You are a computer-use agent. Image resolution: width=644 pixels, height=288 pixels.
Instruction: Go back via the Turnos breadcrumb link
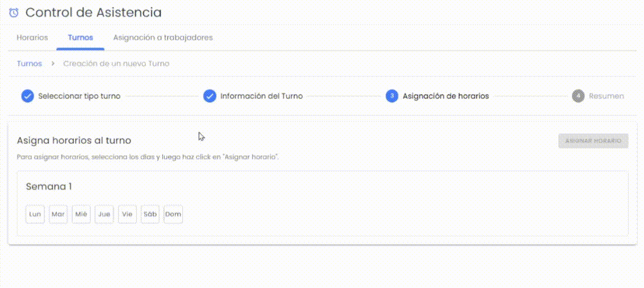pyautogui.click(x=29, y=64)
